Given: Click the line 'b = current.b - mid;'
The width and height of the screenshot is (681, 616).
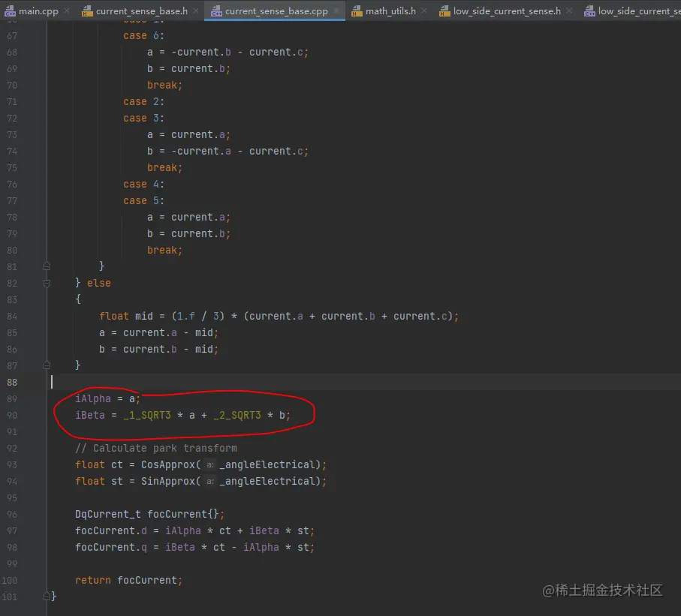Looking at the screenshot, I should click(158, 349).
